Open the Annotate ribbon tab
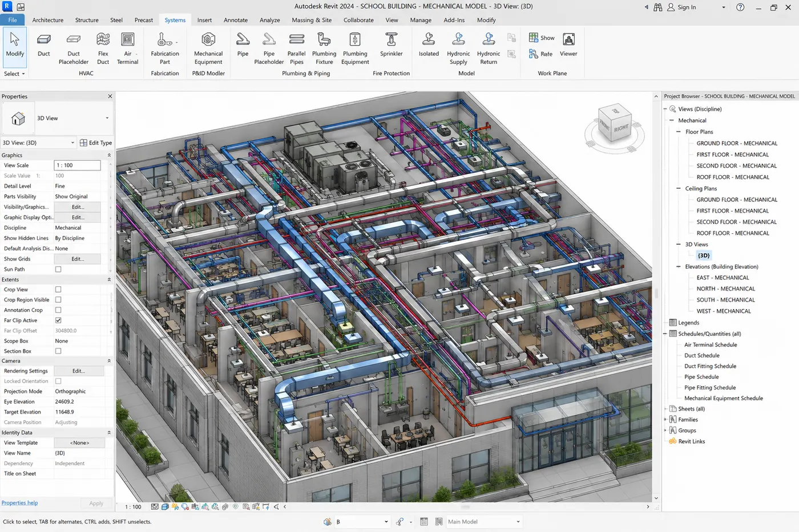799x532 pixels. click(236, 20)
